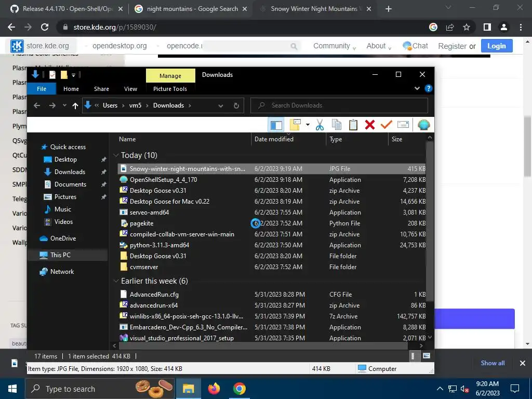This screenshot has width=532, height=399.
Task: Switch to large thumbnails view icon
Action: [427, 356]
